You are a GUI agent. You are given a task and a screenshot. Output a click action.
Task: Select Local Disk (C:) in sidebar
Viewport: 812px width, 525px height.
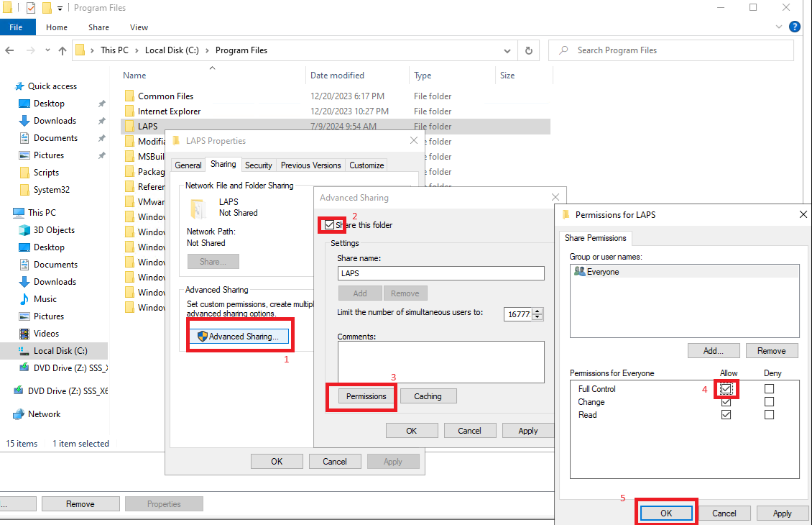coord(60,351)
